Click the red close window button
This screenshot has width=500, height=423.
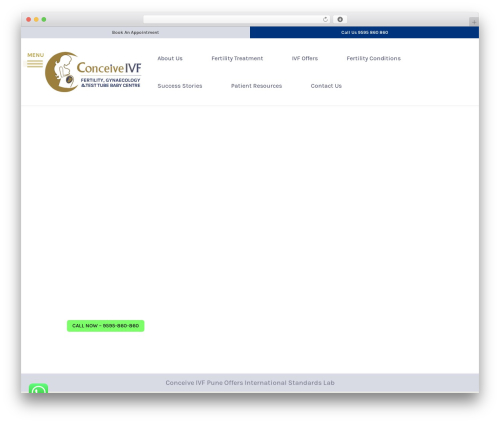coord(29,20)
